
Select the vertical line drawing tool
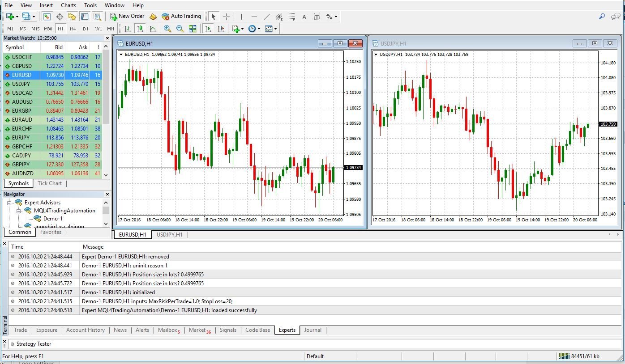pyautogui.click(x=241, y=17)
